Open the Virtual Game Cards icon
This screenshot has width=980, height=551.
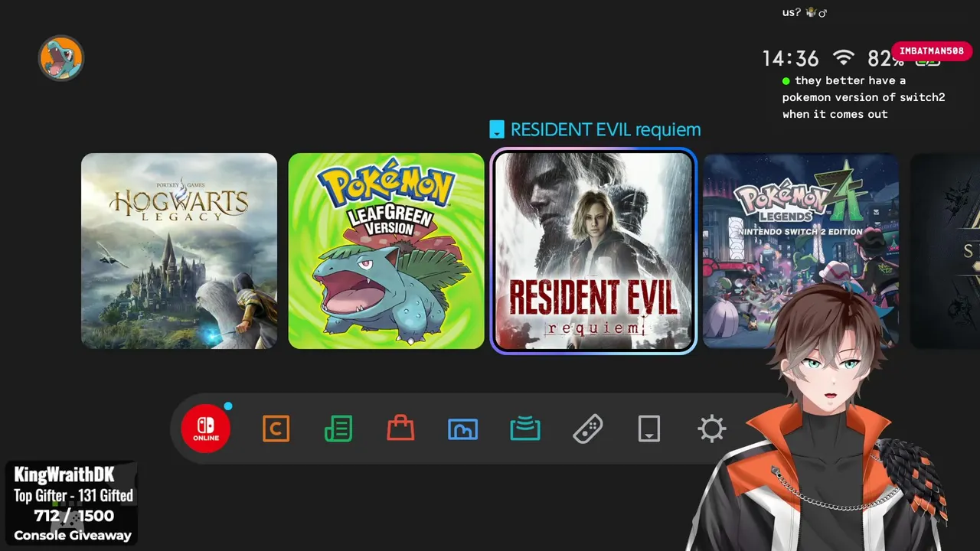[x=649, y=429]
